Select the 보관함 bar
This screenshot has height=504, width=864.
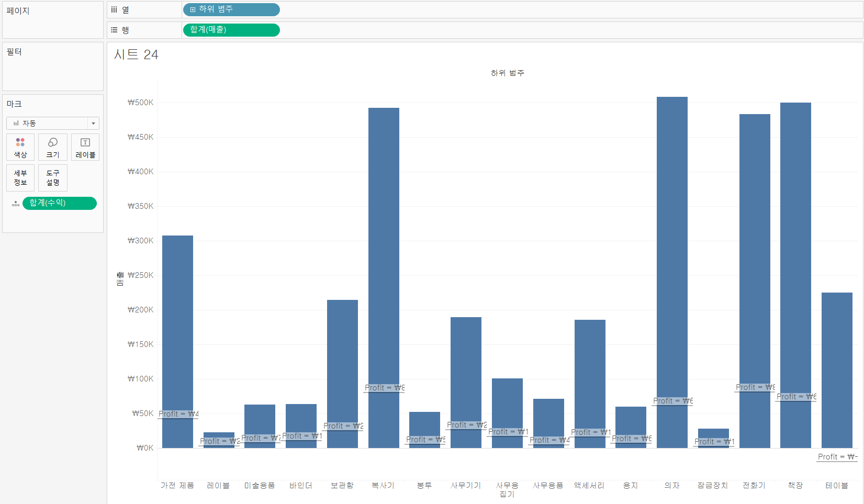tap(342, 374)
